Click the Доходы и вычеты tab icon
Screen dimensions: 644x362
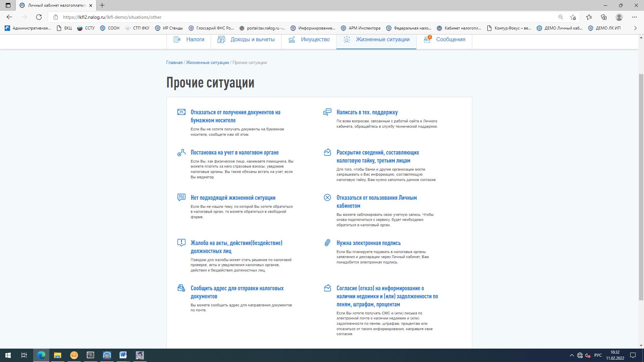coord(221,40)
